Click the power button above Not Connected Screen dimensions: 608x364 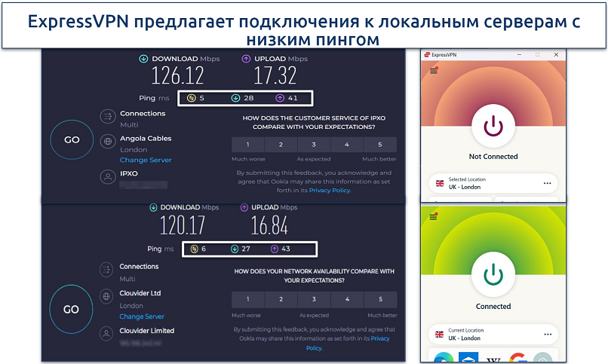click(x=493, y=124)
